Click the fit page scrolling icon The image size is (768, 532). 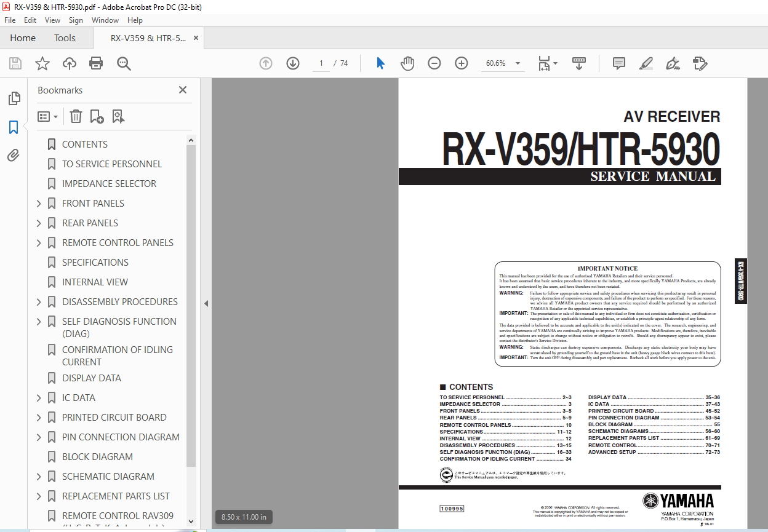coord(544,63)
